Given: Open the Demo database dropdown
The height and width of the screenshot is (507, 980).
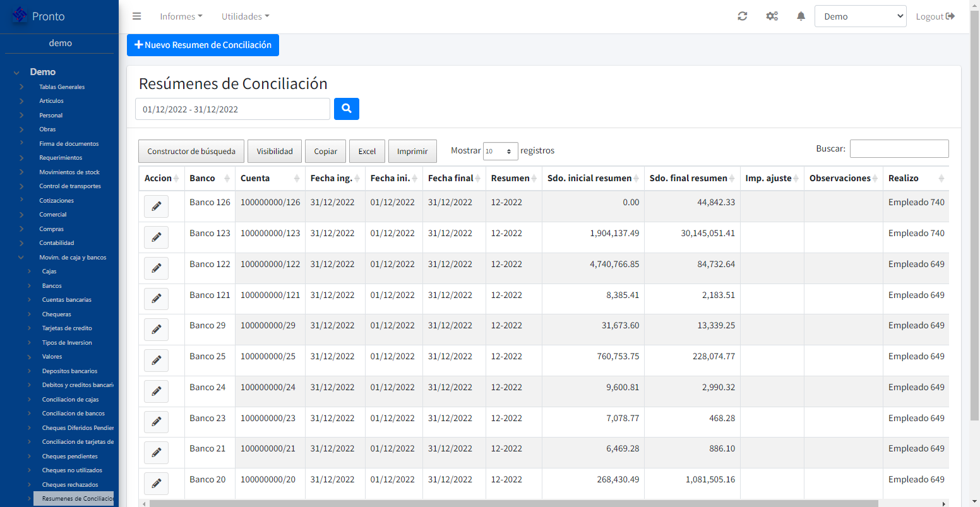Looking at the screenshot, I should (x=860, y=16).
